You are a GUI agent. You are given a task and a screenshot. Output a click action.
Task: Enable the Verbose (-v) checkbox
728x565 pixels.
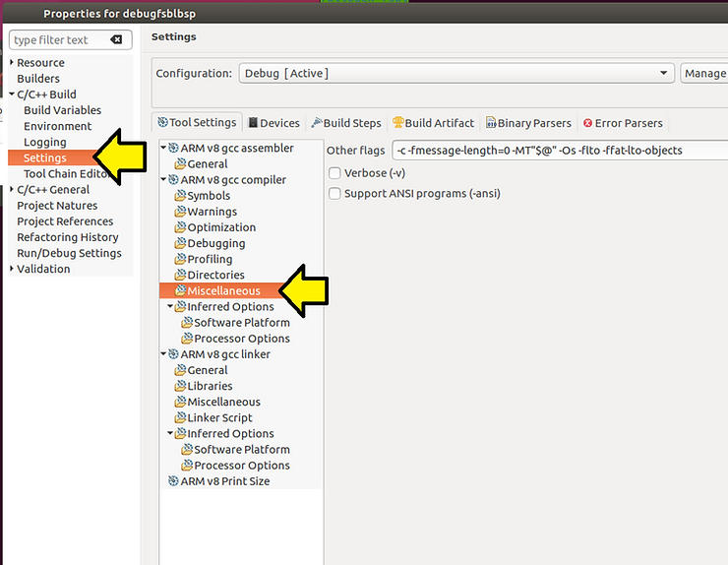(x=334, y=173)
